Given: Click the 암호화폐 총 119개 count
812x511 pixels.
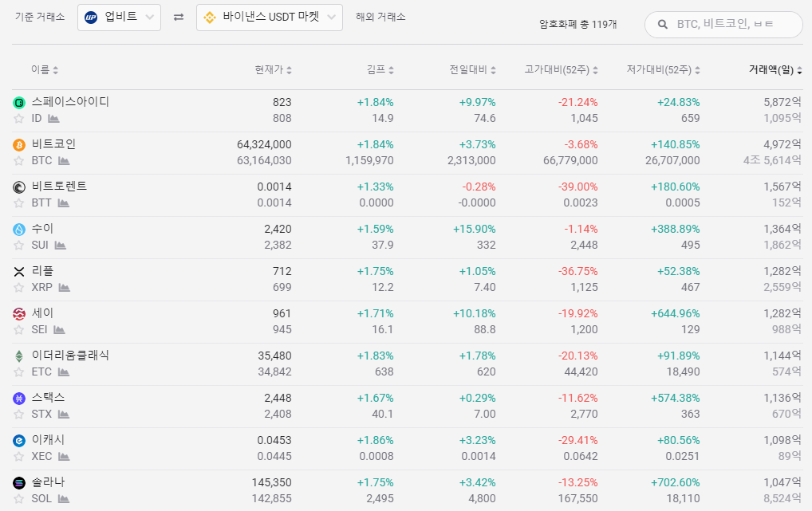Looking at the screenshot, I should click(x=578, y=25).
